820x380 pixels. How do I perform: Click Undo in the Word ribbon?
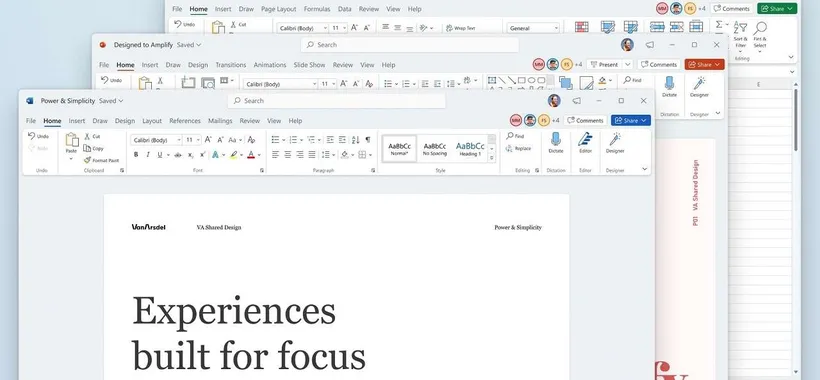pyautogui.click(x=38, y=136)
